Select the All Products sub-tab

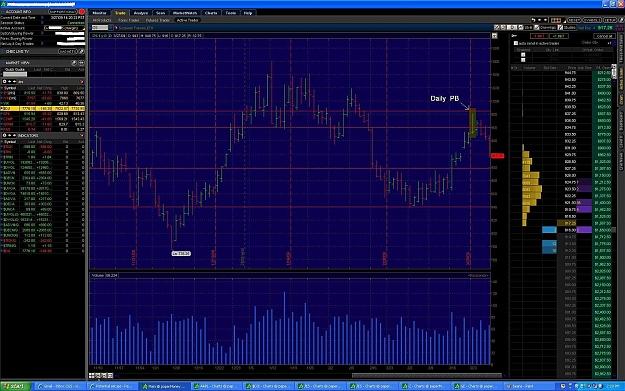pos(102,20)
